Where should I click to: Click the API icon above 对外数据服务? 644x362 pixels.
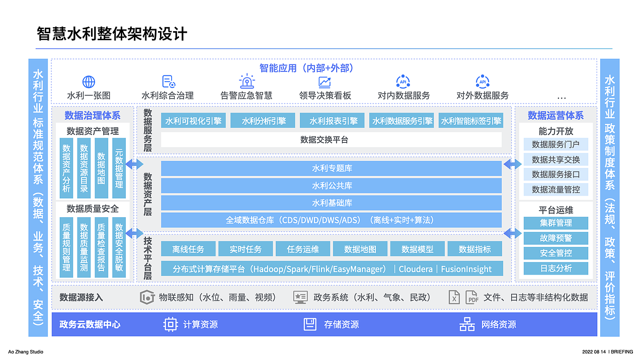[x=482, y=81]
